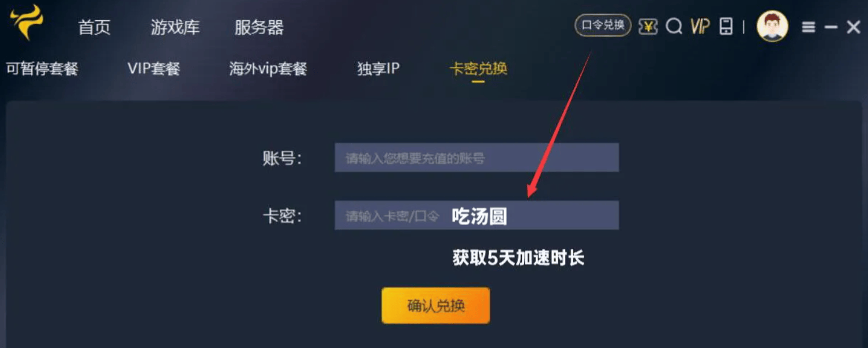
Task: Open the ¥ coupon ticket icon
Action: (648, 27)
